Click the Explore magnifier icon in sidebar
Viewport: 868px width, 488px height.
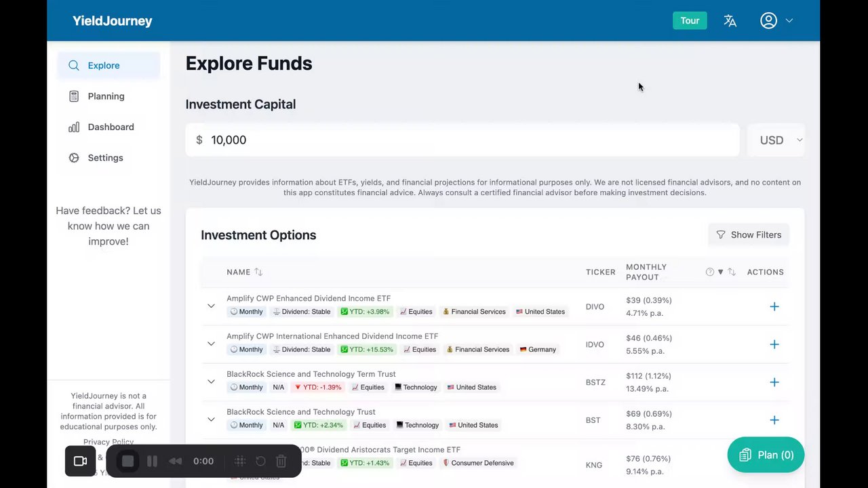(74, 66)
